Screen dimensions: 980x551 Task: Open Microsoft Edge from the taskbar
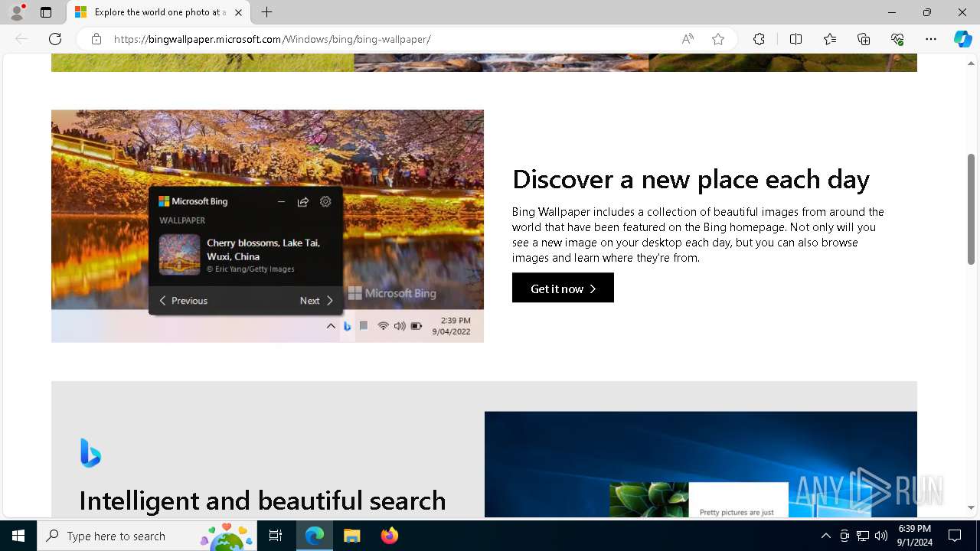pos(315,536)
